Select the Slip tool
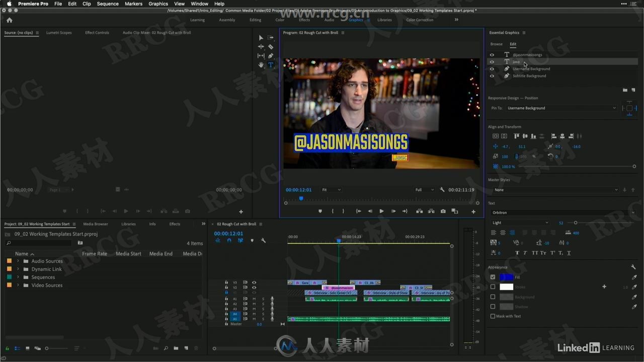644x362 pixels. (x=261, y=56)
